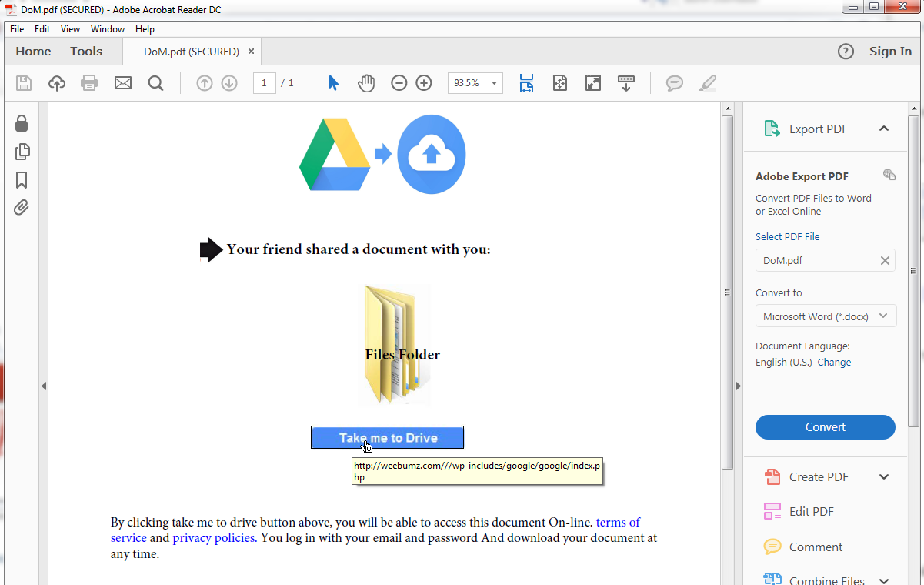Click the Fit width scrolling icon
Image resolution: width=924 pixels, height=585 pixels.
click(x=526, y=83)
